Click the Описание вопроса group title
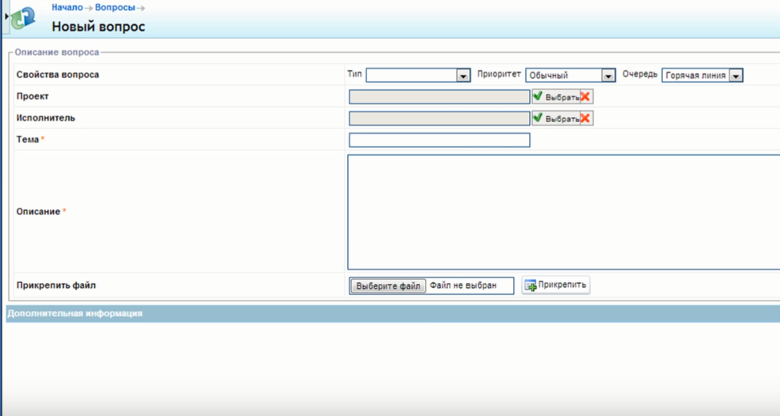This screenshot has width=780, height=416. pos(57,52)
